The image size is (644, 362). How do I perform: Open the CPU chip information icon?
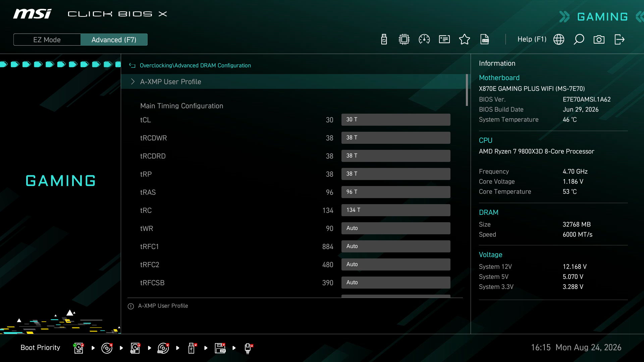[404, 40]
